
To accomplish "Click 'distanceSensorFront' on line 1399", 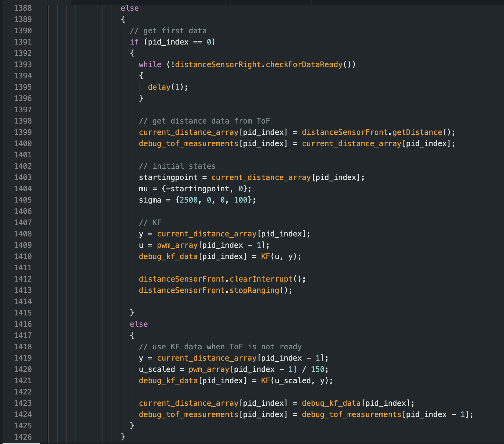I will point(345,132).
